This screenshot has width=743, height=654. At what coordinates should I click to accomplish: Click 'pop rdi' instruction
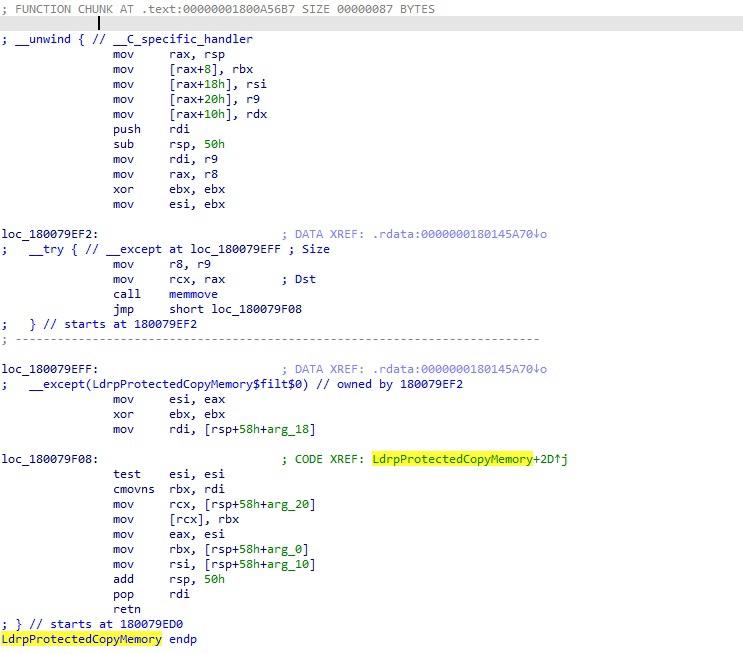point(151,594)
